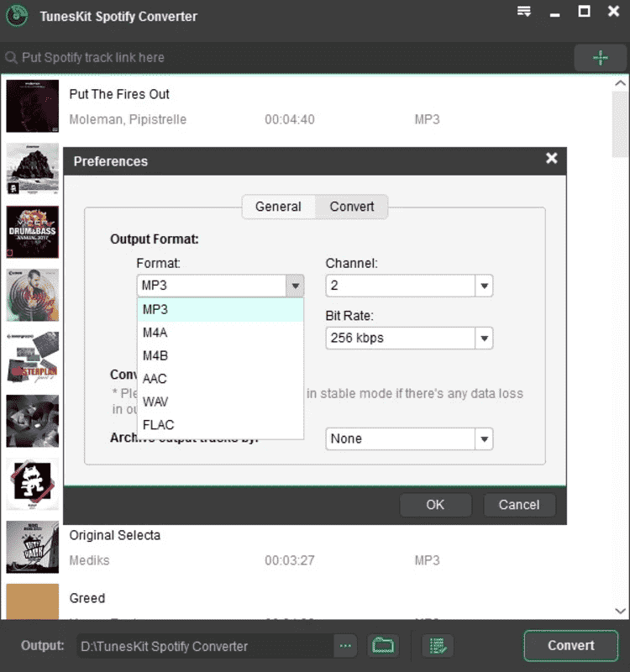Open the Archive output tracks dropdown showing None

[409, 438]
